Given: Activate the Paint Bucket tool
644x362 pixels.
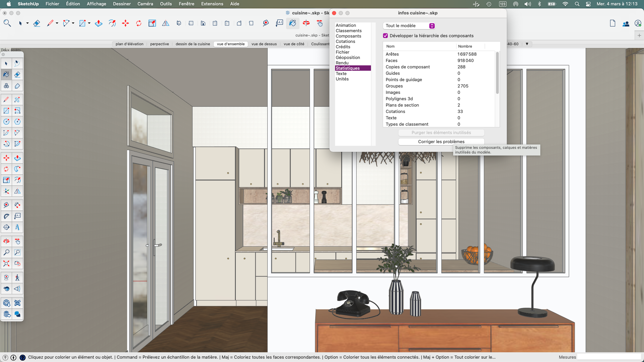Looking at the screenshot, I should (x=292, y=23).
